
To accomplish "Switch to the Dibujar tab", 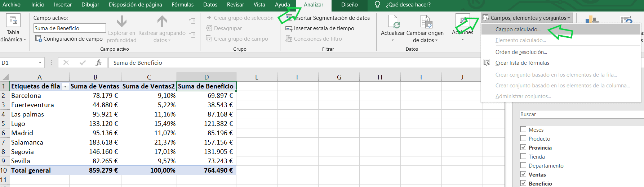I will coord(90,5).
